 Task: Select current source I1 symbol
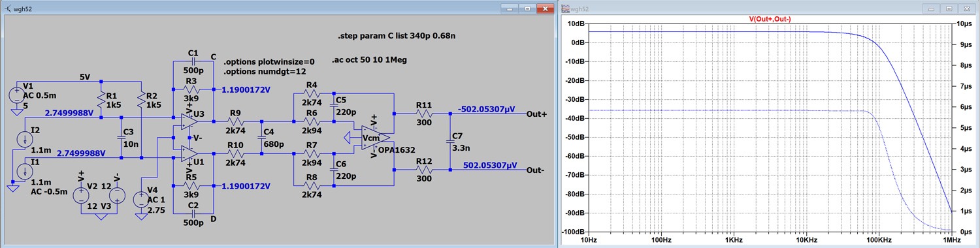tap(24, 171)
